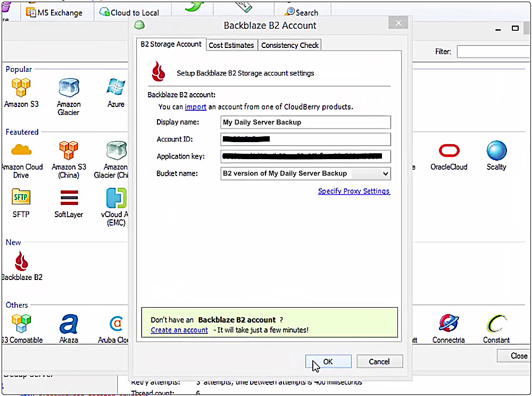Choose the Amazon Glacier storage icon

pyautogui.click(x=69, y=87)
